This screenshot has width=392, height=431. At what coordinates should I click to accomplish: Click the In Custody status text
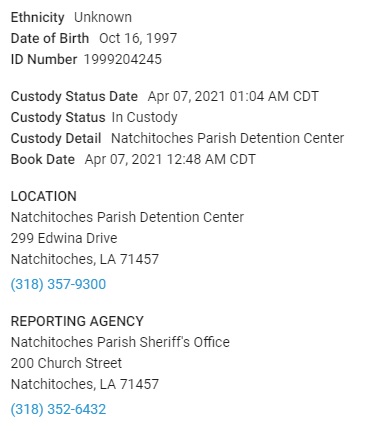pos(144,118)
